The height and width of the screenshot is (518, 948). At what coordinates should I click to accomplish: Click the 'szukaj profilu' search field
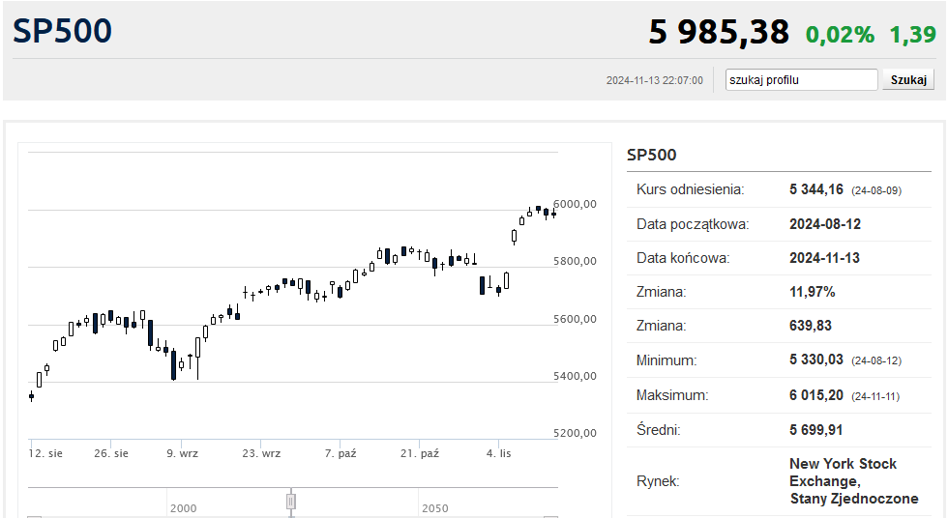pos(801,80)
